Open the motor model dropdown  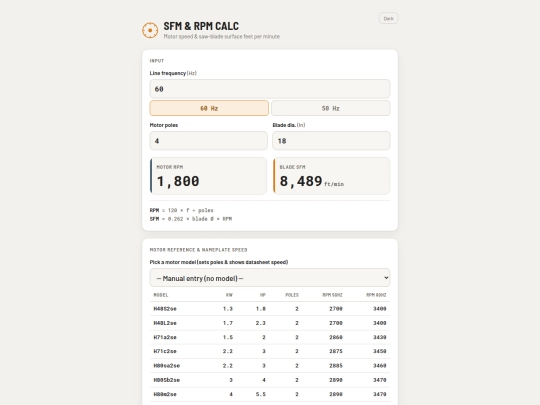pyautogui.click(x=270, y=278)
